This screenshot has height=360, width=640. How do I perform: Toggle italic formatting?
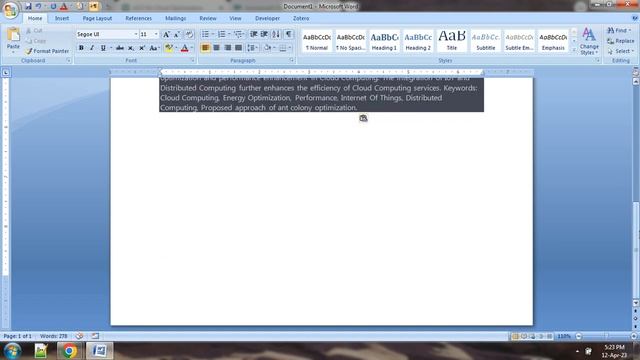[x=92, y=48]
